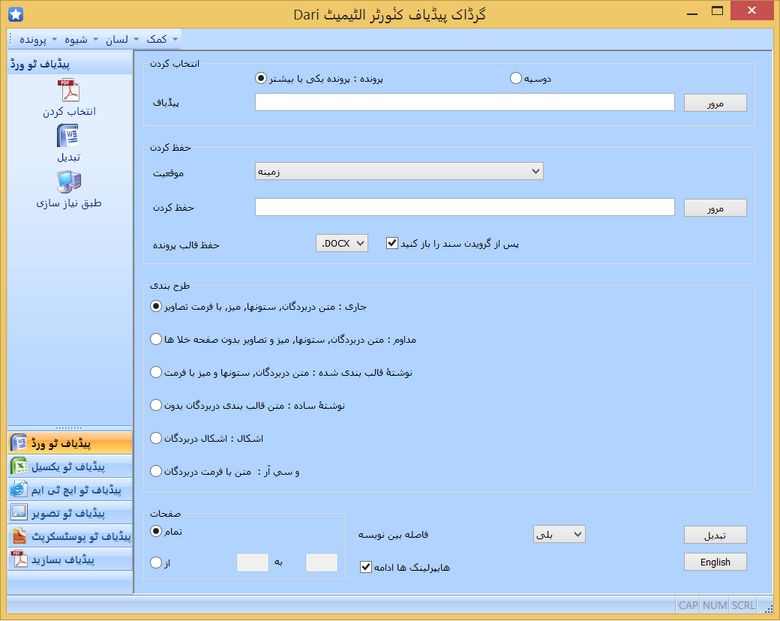Click the customize computer icon in sidebar
The height and width of the screenshot is (621, 780).
(69, 182)
